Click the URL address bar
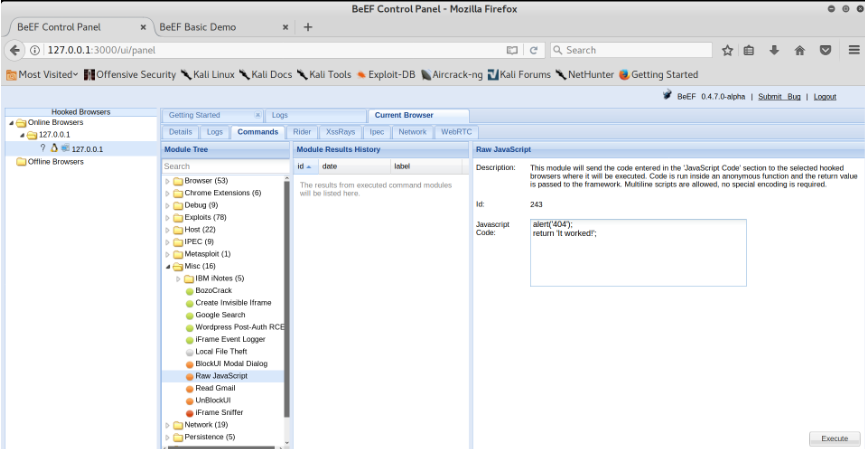 (x=273, y=50)
